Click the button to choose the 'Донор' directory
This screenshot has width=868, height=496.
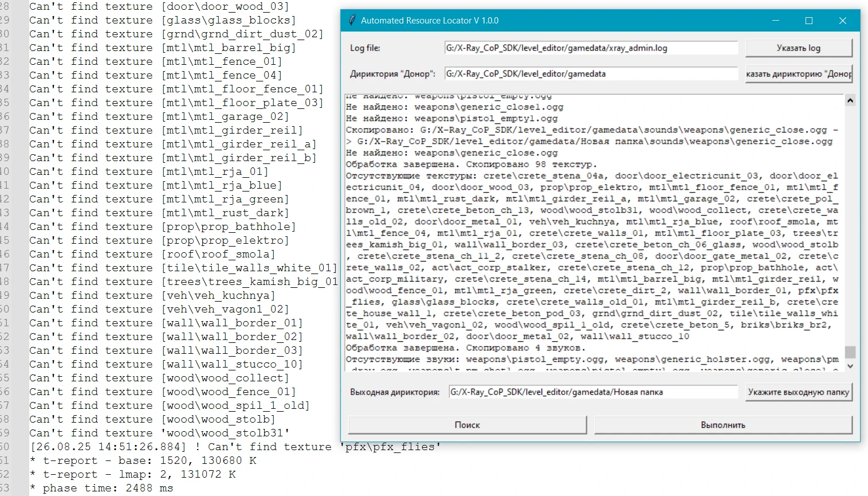(799, 74)
